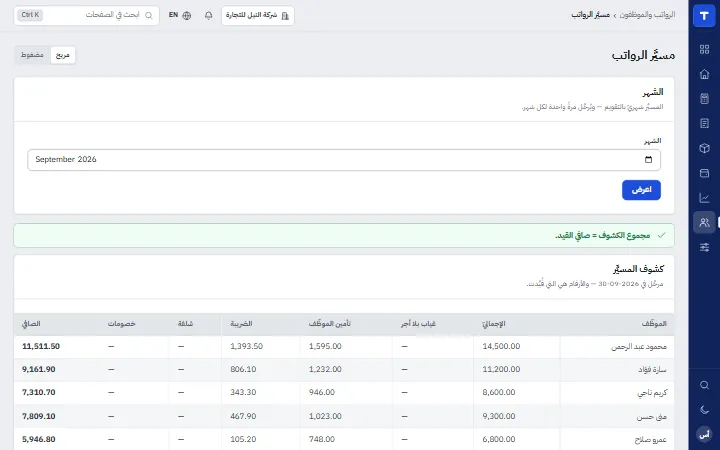Go to Home via sidebar house icon
Image resolution: width=720 pixels, height=450 pixels.
704,74
